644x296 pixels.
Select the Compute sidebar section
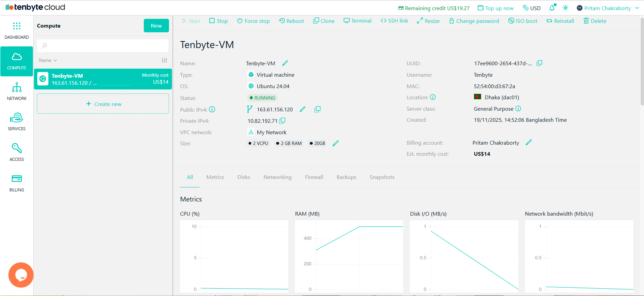coord(16,61)
